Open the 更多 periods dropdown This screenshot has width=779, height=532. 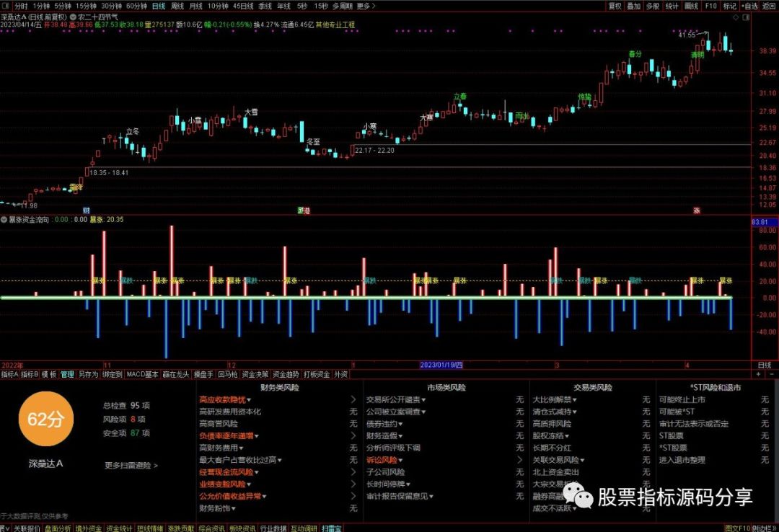[366, 6]
